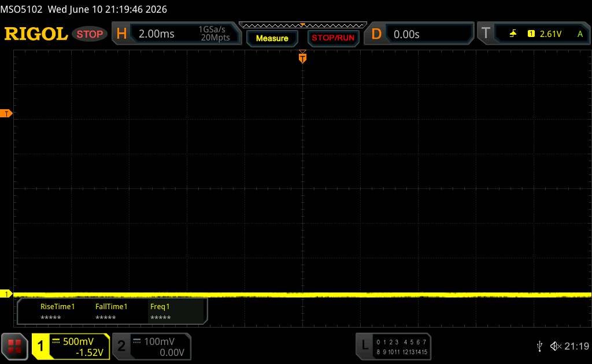The height and width of the screenshot is (364, 592).
Task: Open the 2.61V trigger level setting
Action: tap(550, 34)
